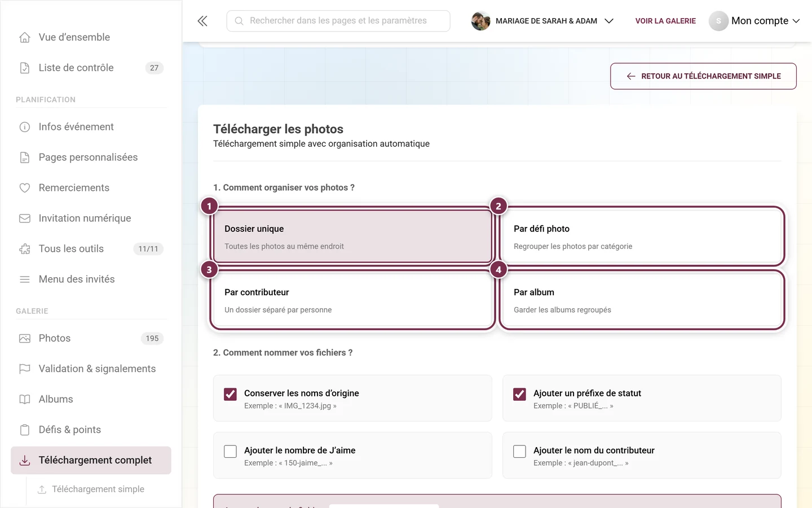Click the 11/11 badge beside Tous les outils
Viewport: 812px width, 508px height.
[148, 249]
